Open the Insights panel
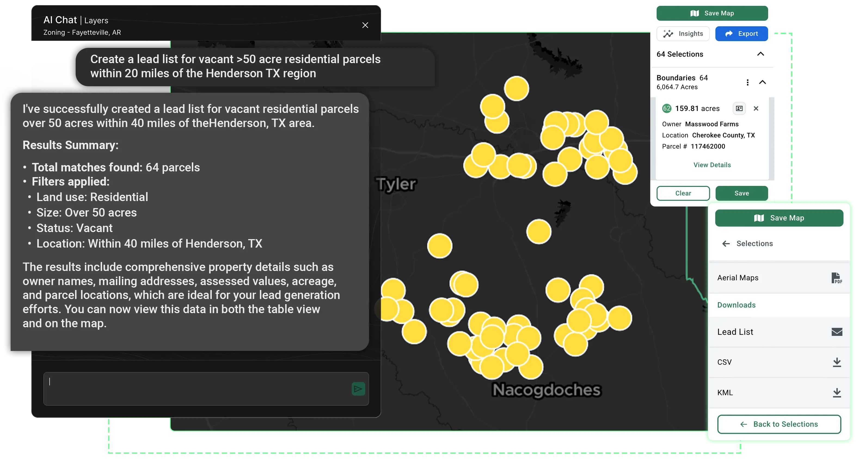This screenshot has height=469, width=868. coord(683,34)
